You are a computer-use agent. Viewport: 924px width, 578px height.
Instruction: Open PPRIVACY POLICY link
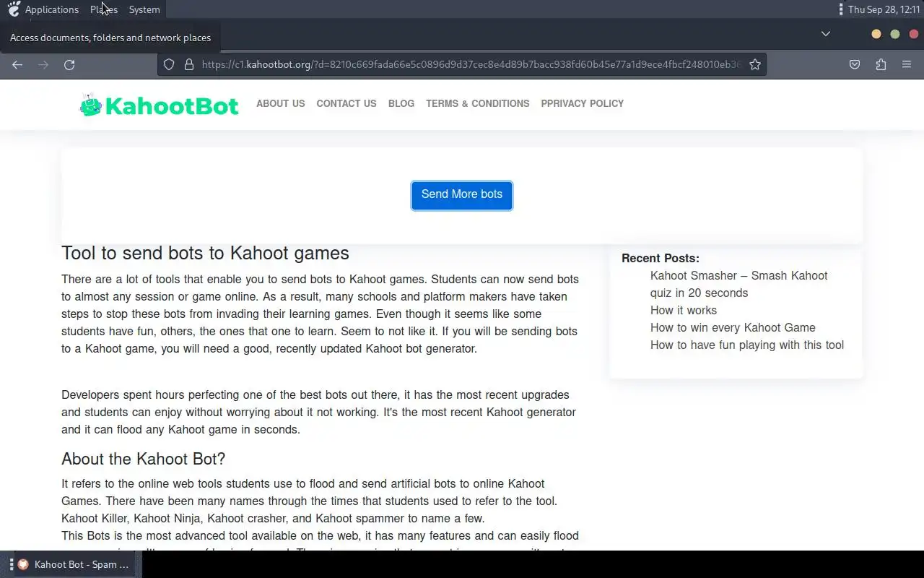coord(583,103)
